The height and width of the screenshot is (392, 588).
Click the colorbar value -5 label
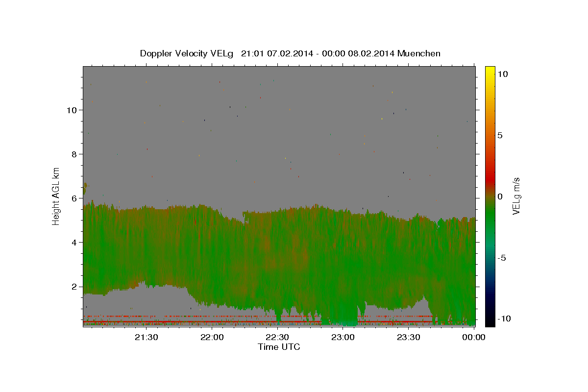502,258
